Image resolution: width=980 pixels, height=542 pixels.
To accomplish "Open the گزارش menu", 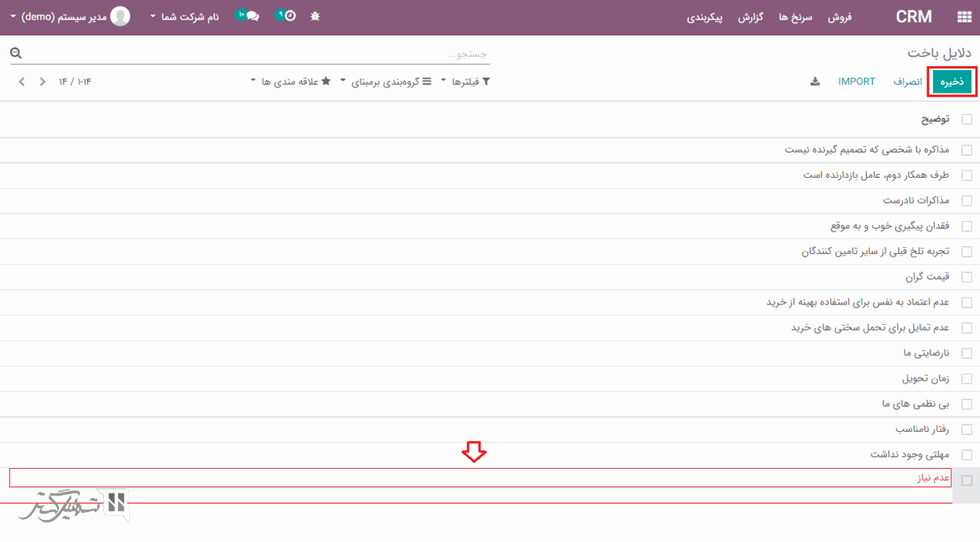I will [750, 17].
